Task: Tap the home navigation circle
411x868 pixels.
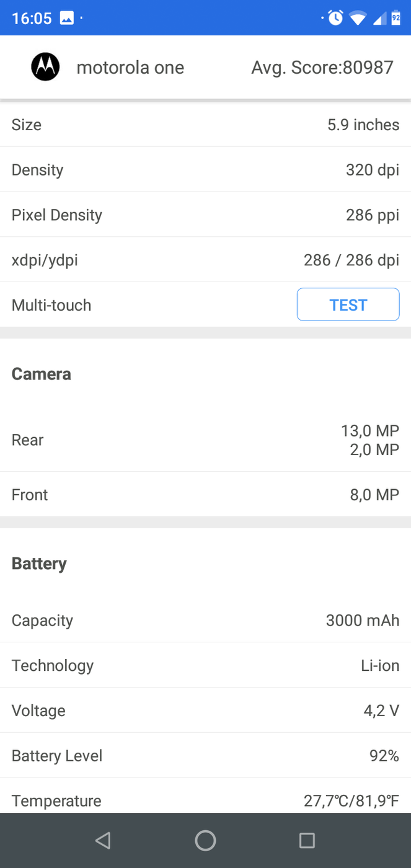Action: click(x=205, y=840)
